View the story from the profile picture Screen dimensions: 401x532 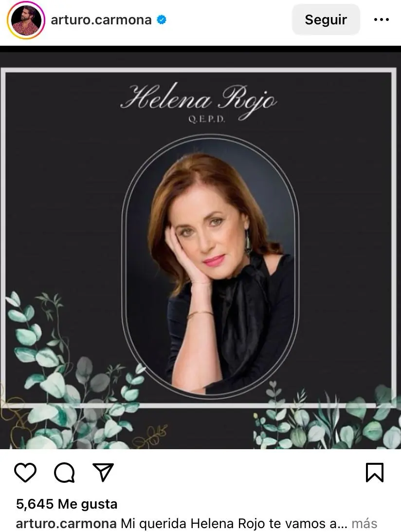26,20
